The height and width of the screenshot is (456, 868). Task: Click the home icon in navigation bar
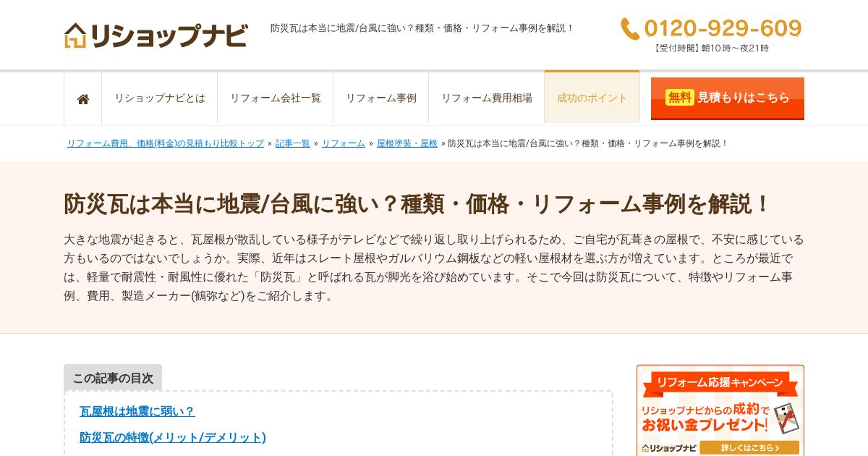point(83,99)
